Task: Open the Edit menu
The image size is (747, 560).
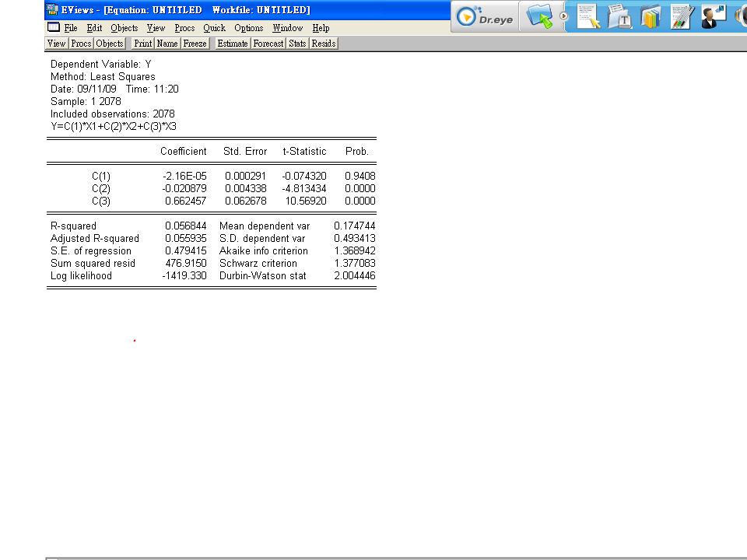Action: click(94, 28)
